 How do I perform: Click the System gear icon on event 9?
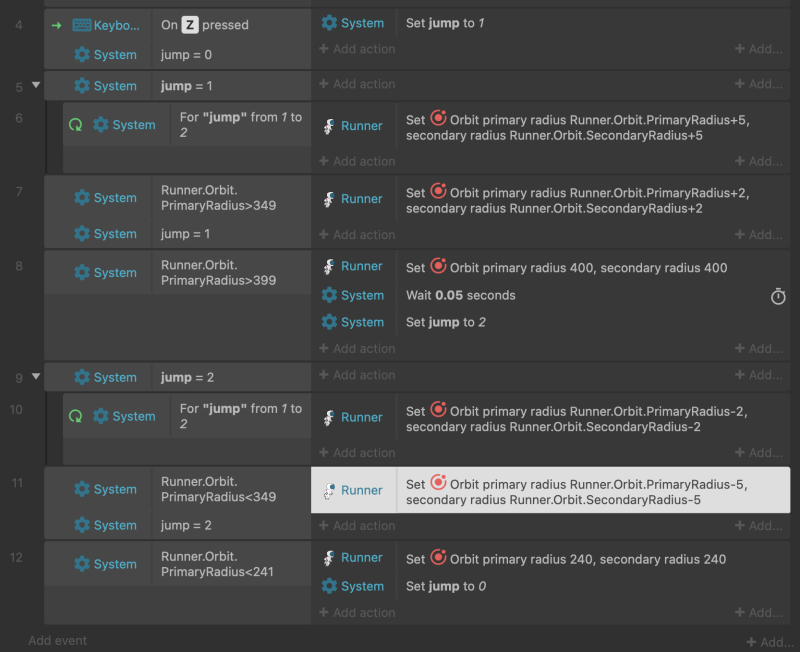coord(82,377)
